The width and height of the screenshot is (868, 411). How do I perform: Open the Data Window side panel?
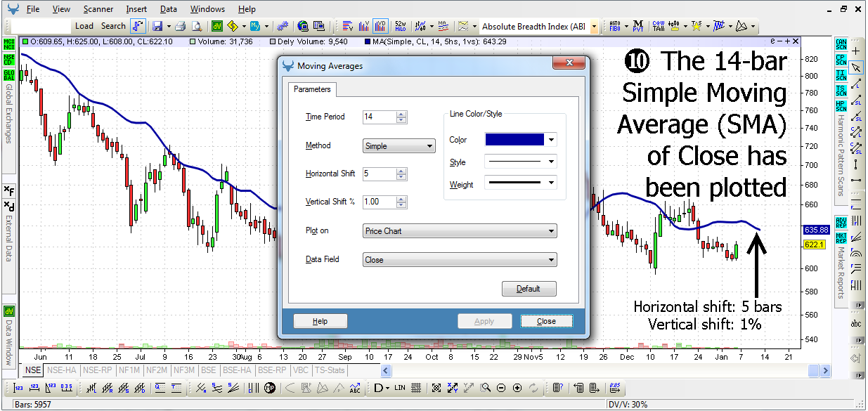[9, 343]
